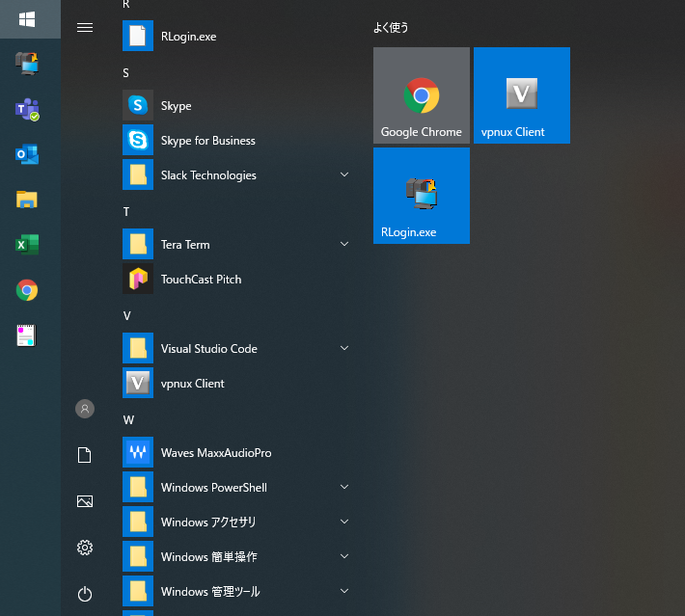Open the Power options button
This screenshot has height=616, width=685.
pos(85,594)
